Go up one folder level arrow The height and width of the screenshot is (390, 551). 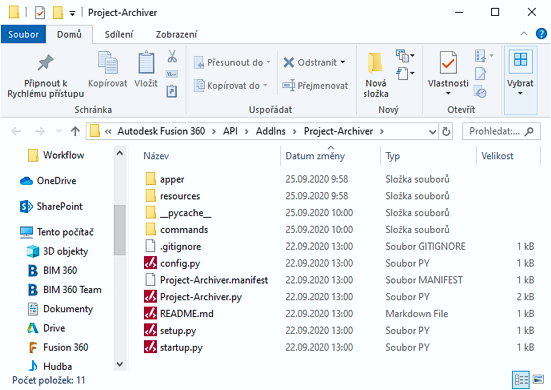(x=75, y=131)
